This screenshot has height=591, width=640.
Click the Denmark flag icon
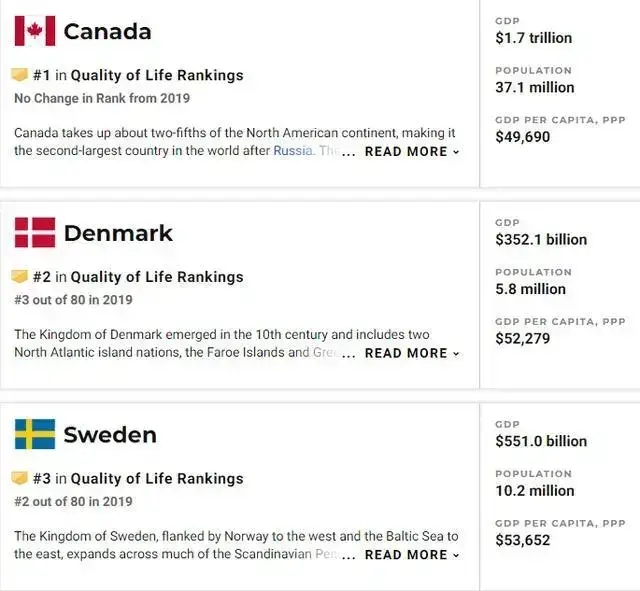pyautogui.click(x=35, y=233)
